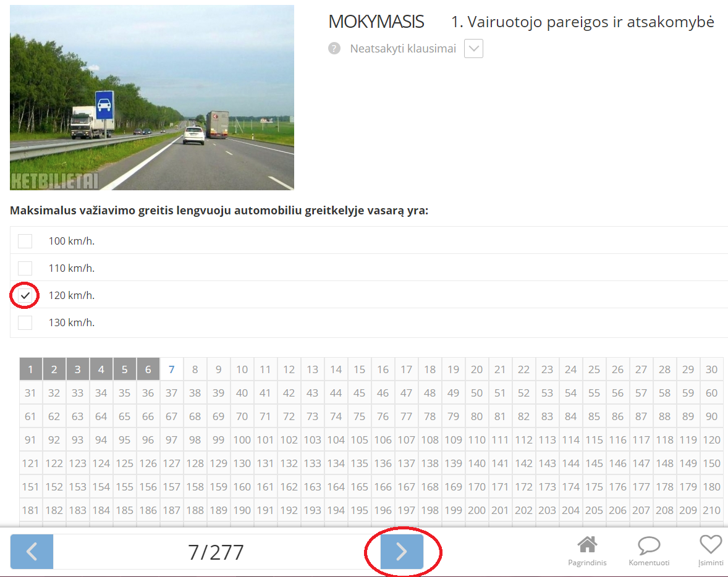Check the 130 km/h. answer box
The height and width of the screenshot is (577, 728).
pos(25,322)
